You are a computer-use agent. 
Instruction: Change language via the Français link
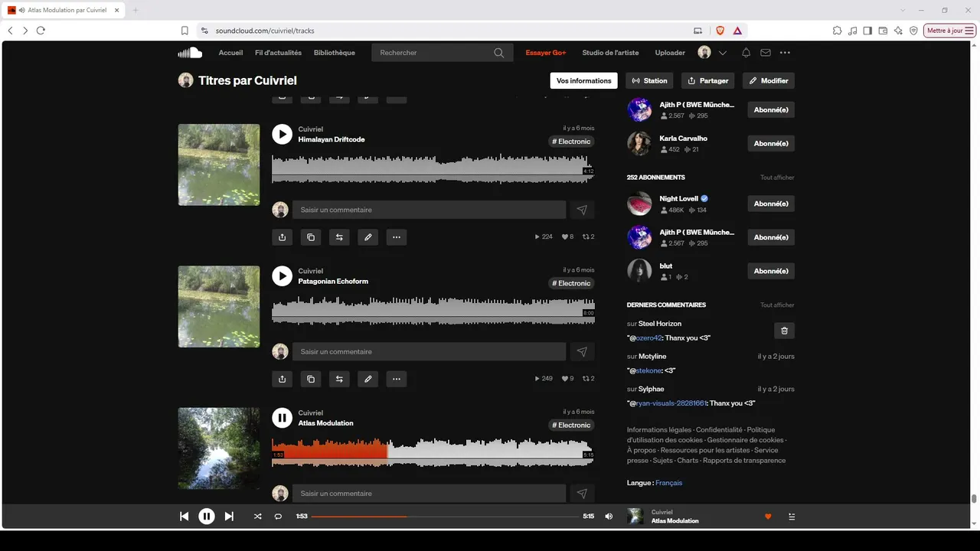(668, 483)
